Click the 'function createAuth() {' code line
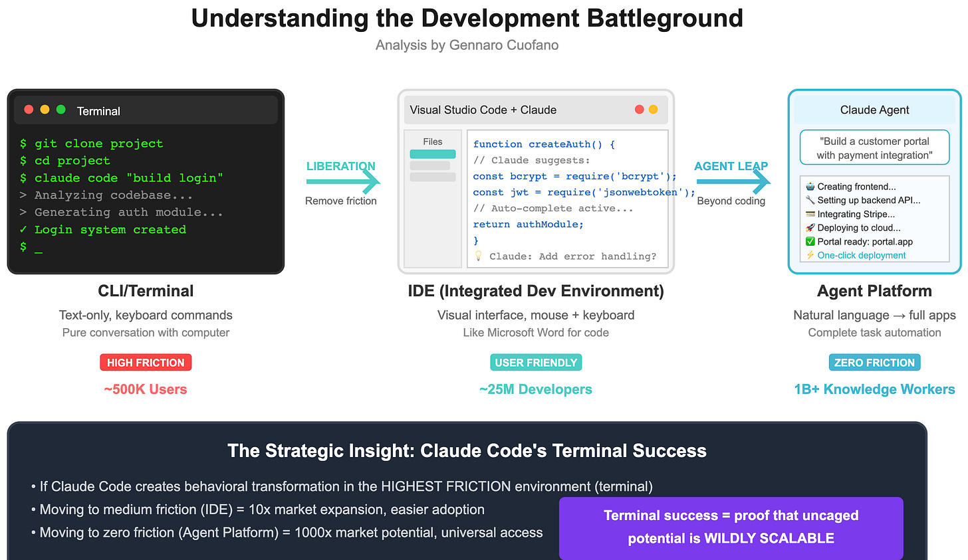The height and width of the screenshot is (560, 968). click(x=544, y=144)
